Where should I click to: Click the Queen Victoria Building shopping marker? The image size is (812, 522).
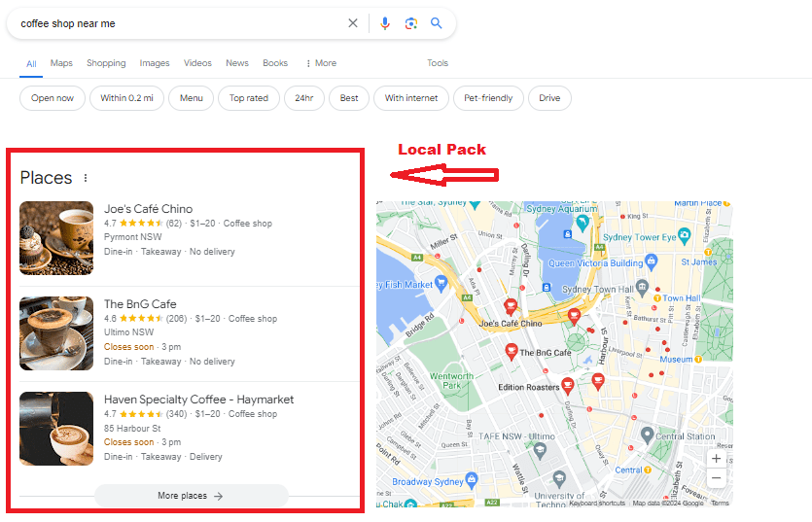(652, 261)
